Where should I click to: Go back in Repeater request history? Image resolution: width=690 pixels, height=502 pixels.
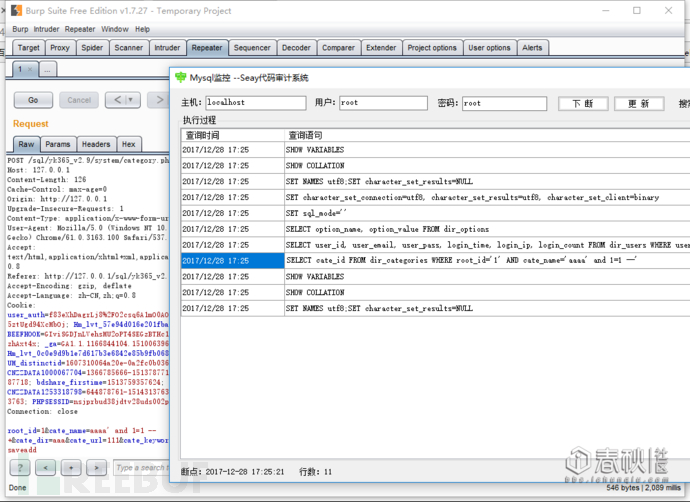[117, 100]
